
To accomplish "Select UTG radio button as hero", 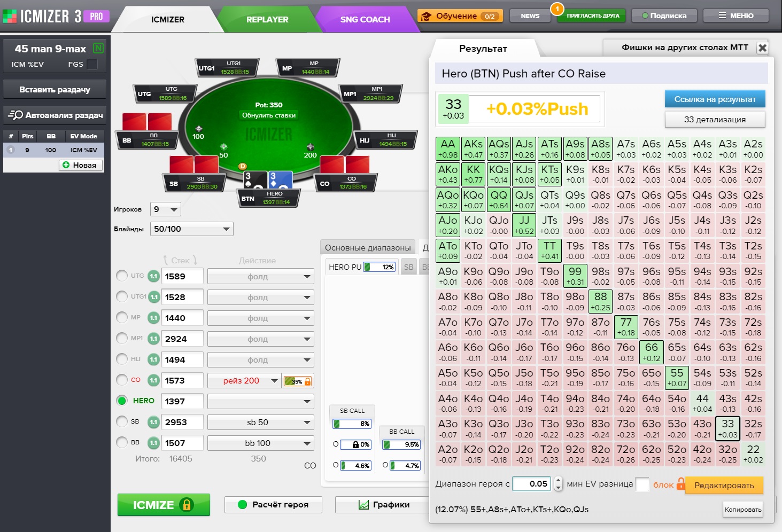I will point(122,276).
